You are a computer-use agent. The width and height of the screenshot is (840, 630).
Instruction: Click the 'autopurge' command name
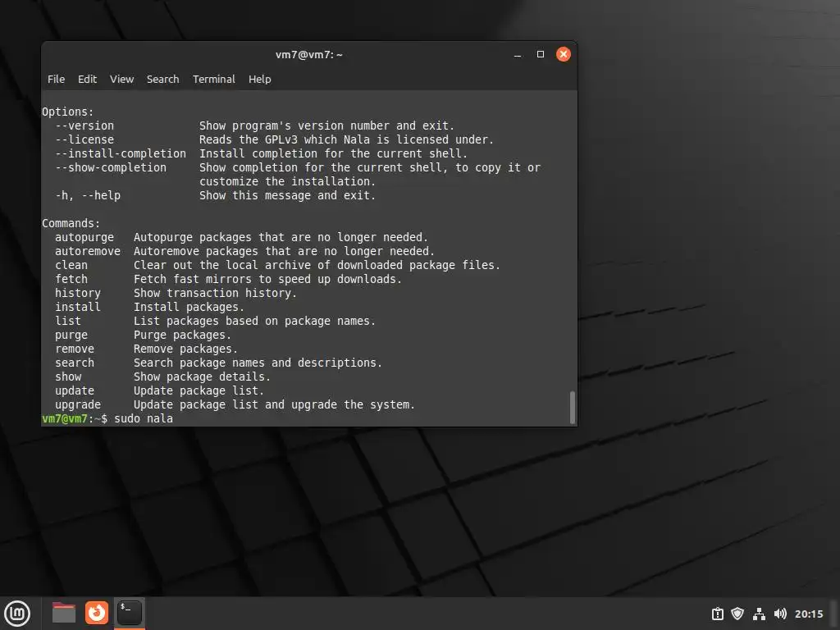point(84,237)
